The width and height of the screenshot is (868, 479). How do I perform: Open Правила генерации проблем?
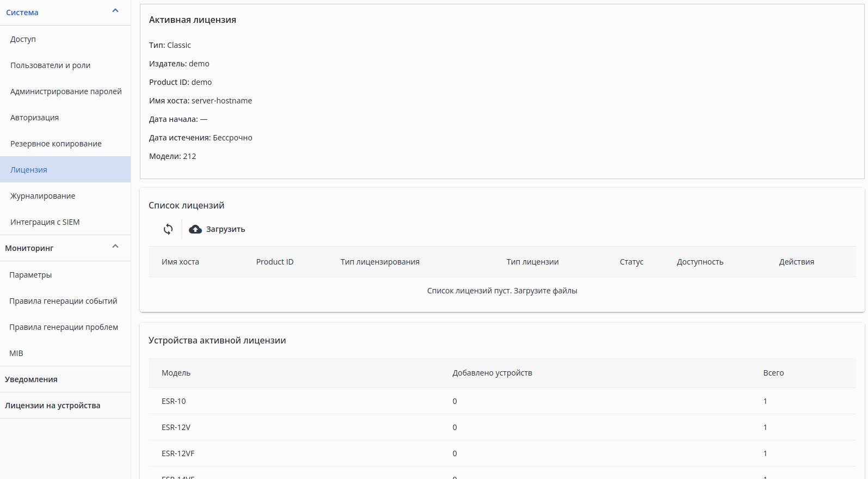tap(64, 327)
